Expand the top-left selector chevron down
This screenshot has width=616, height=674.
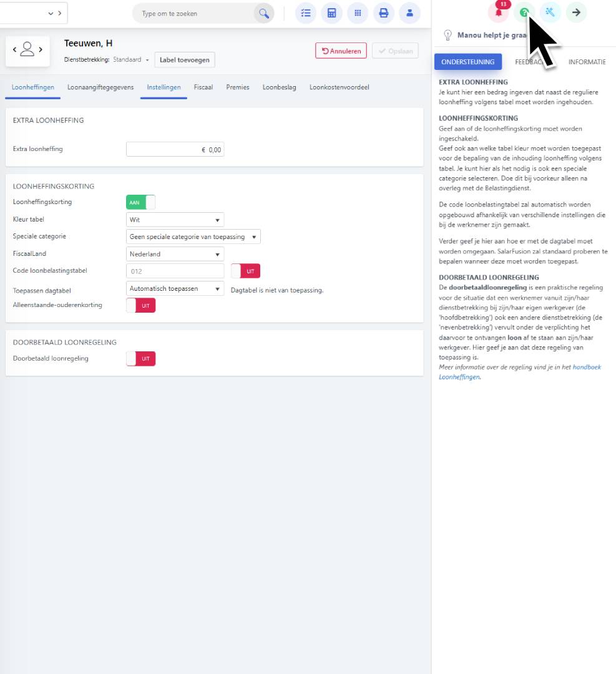coord(51,13)
